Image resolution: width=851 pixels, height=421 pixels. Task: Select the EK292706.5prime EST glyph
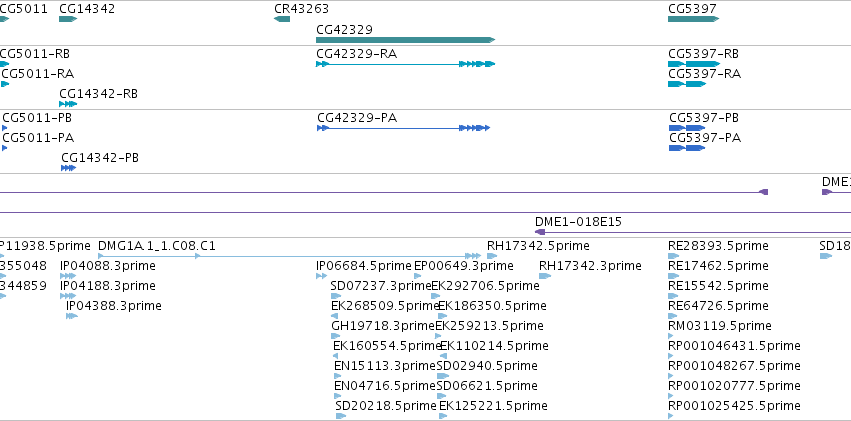point(435,296)
